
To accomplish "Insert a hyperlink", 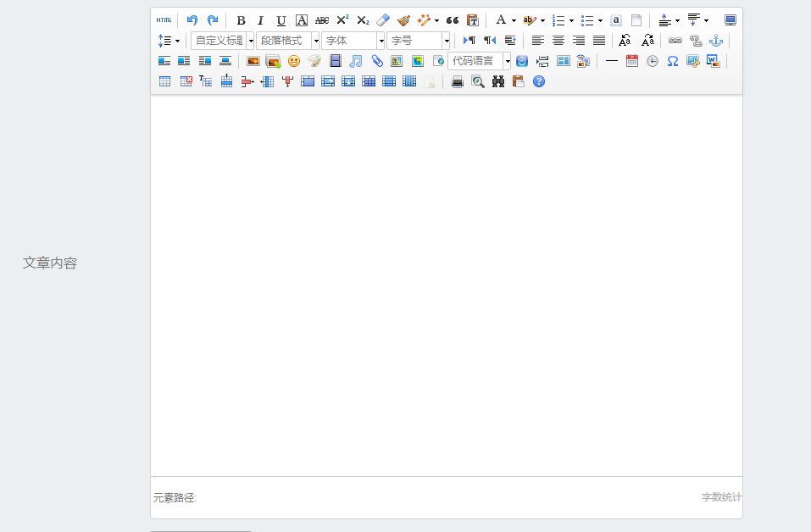I will [x=675, y=41].
